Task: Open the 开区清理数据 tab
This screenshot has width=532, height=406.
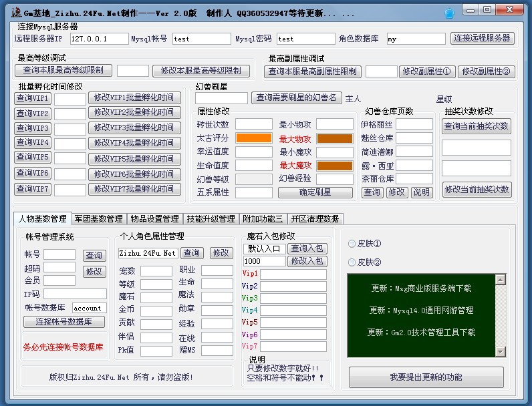Action: coord(315,218)
